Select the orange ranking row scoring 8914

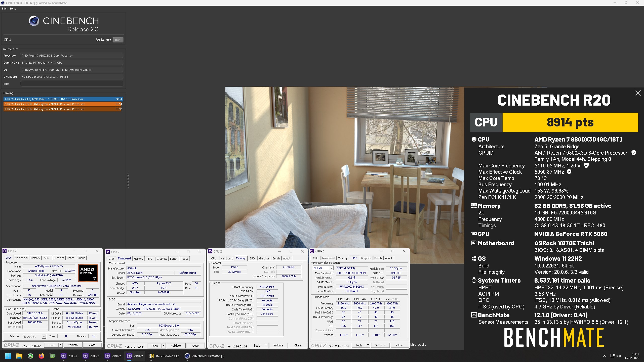[x=63, y=104]
